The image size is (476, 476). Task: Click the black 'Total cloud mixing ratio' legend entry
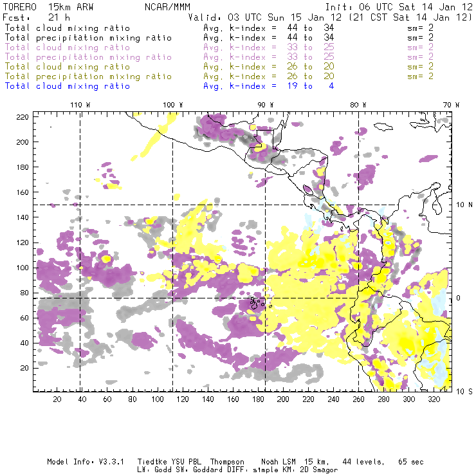point(68,28)
